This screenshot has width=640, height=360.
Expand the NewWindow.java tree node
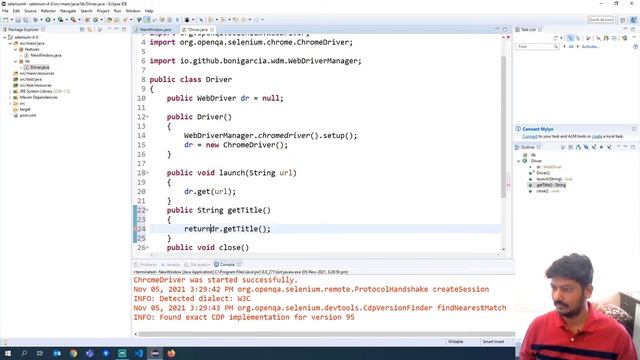(x=21, y=55)
